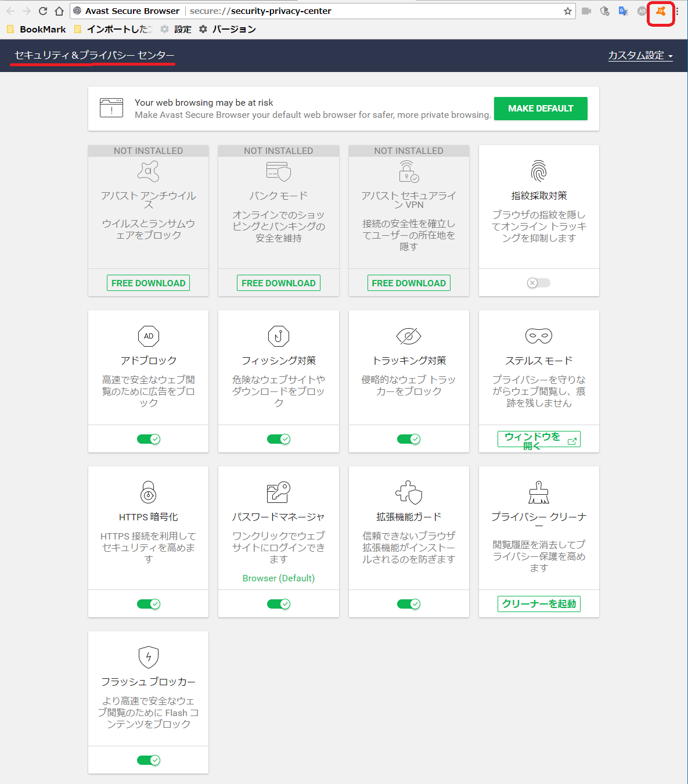Disable the パスワードマネージャ toggle
This screenshot has width=688, height=784.
pos(279,604)
